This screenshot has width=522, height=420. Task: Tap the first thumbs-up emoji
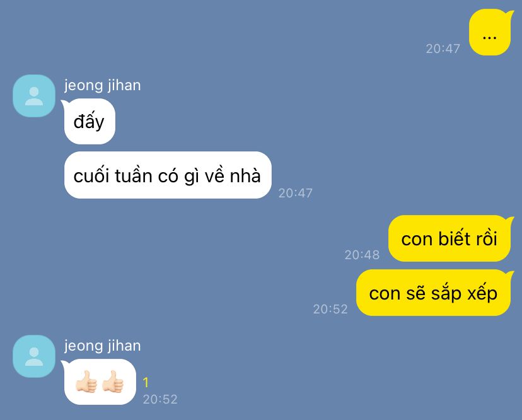click(x=86, y=382)
